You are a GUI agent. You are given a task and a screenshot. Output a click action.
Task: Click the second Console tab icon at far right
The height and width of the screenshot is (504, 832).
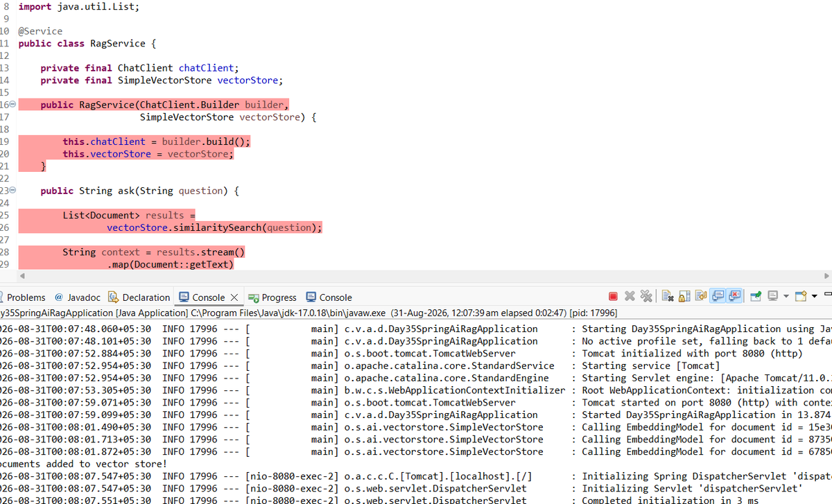pos(311,297)
